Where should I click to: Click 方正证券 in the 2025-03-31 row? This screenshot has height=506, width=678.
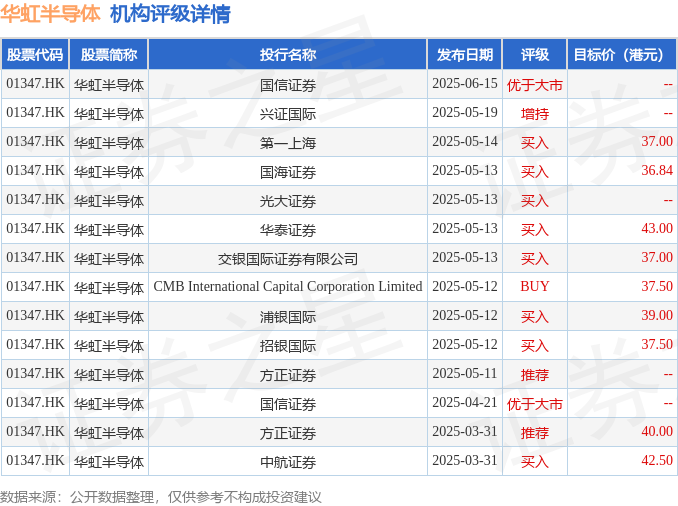pos(288,432)
